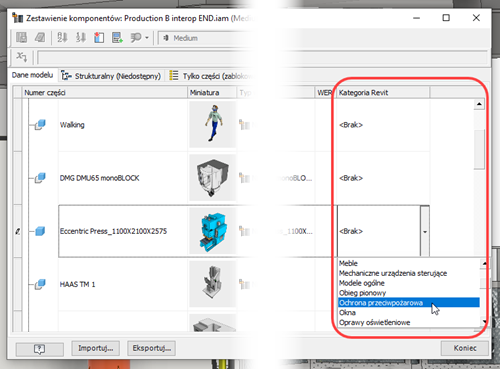Switch to the Dane modelu tab

pos(32,75)
